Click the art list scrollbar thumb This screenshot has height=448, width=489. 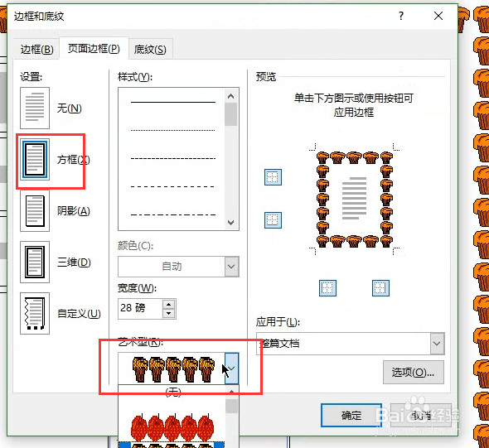pos(231,407)
